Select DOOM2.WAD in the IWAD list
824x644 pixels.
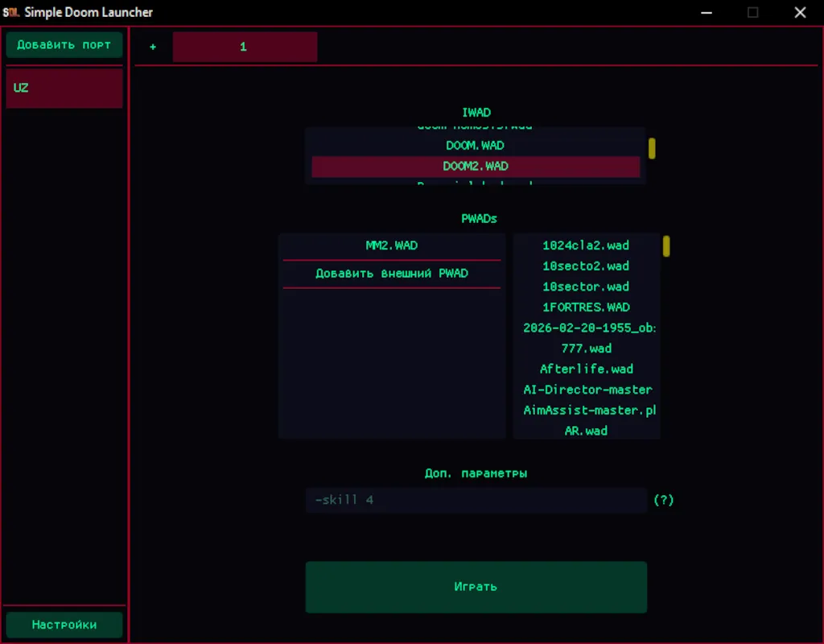(475, 166)
